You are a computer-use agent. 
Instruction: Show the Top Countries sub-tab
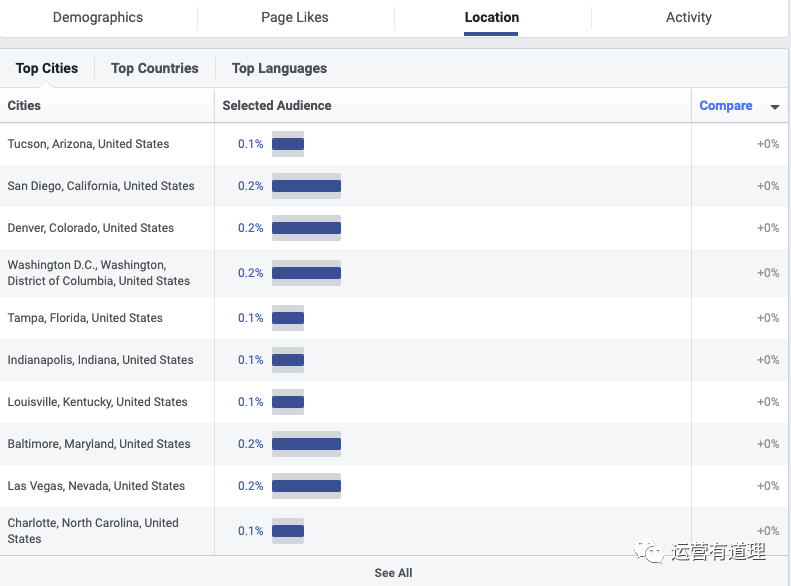[155, 68]
